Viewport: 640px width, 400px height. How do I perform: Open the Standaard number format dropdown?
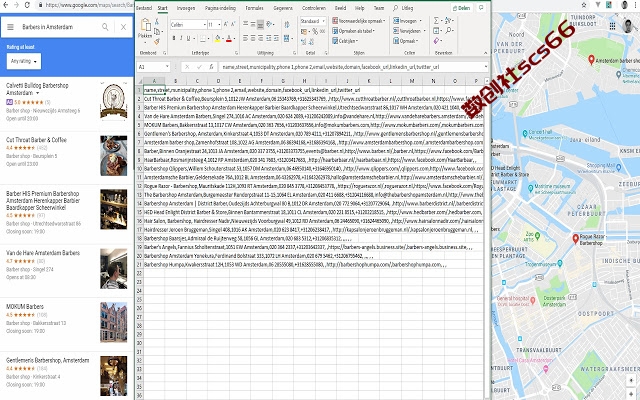click(323, 21)
